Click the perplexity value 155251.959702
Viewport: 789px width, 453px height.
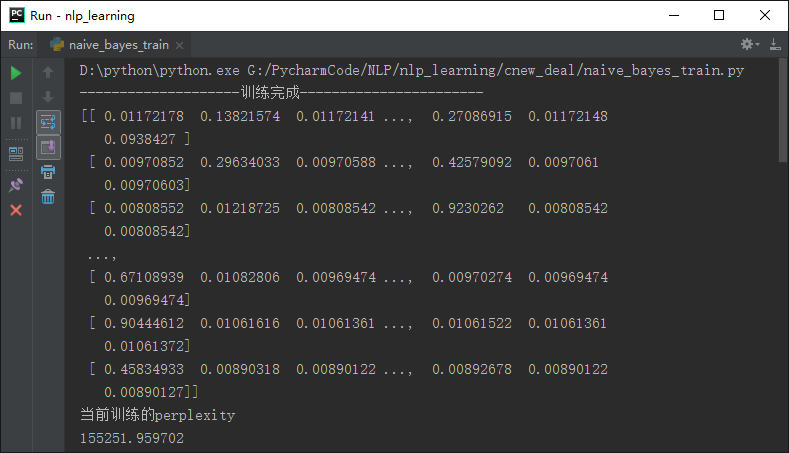[132, 438]
